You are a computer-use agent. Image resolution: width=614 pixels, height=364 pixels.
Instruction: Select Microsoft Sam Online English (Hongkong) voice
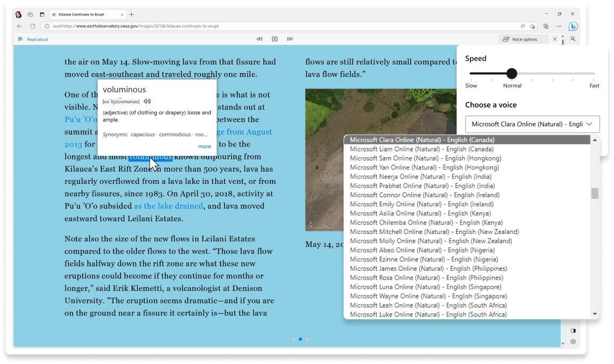point(467,158)
